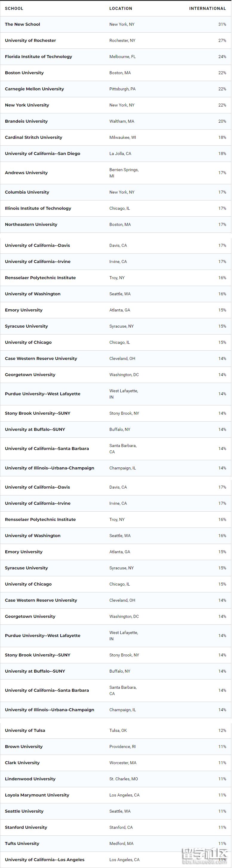Viewport: 232px width, 868px height.
Task: Open Northeastern University link
Action: [x=31, y=224]
